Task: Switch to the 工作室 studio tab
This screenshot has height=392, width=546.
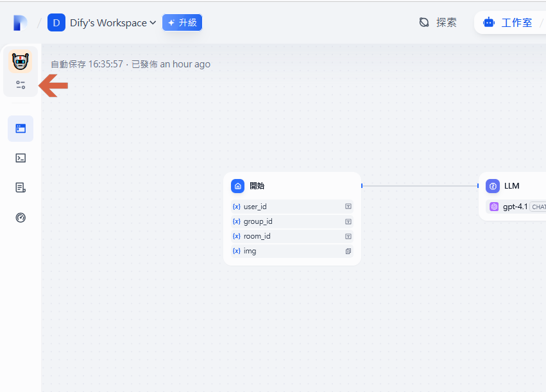Action: click(508, 22)
